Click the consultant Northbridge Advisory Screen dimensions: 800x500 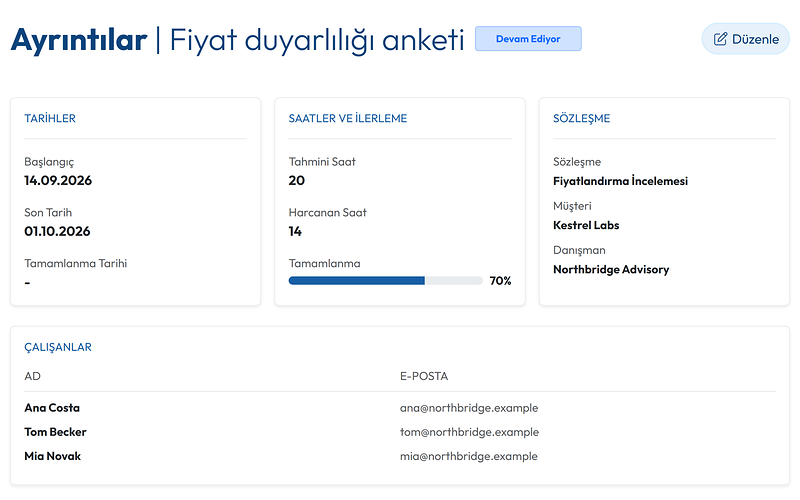tap(611, 269)
